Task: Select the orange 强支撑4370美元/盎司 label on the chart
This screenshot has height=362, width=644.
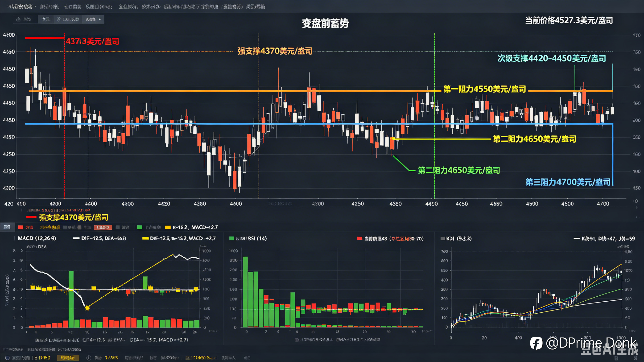Action: click(x=275, y=51)
